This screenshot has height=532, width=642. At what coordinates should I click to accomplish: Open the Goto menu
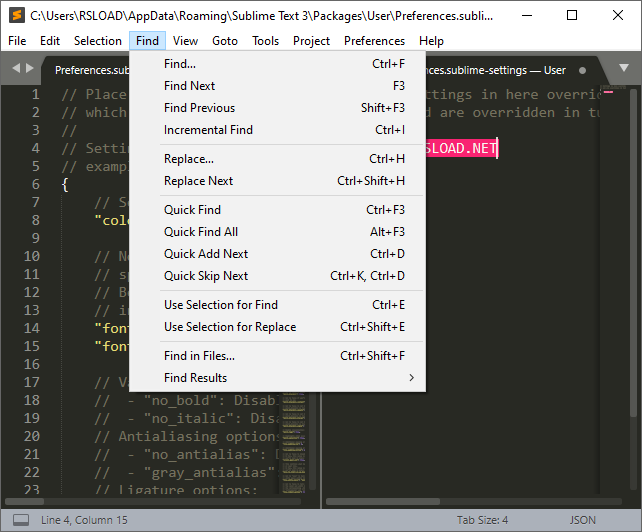[225, 41]
